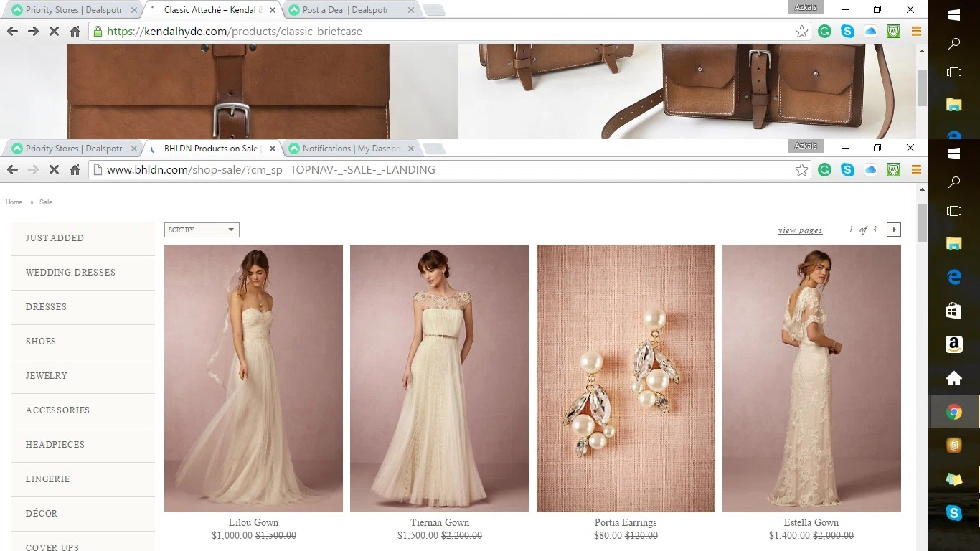Image resolution: width=980 pixels, height=551 pixels.
Task: Click the view pages link
Action: click(x=800, y=230)
